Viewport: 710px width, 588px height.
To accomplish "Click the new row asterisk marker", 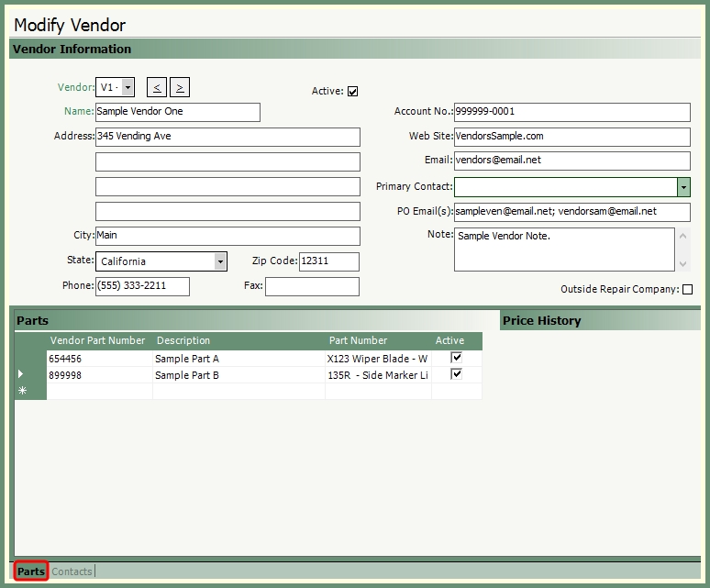I will (22, 391).
